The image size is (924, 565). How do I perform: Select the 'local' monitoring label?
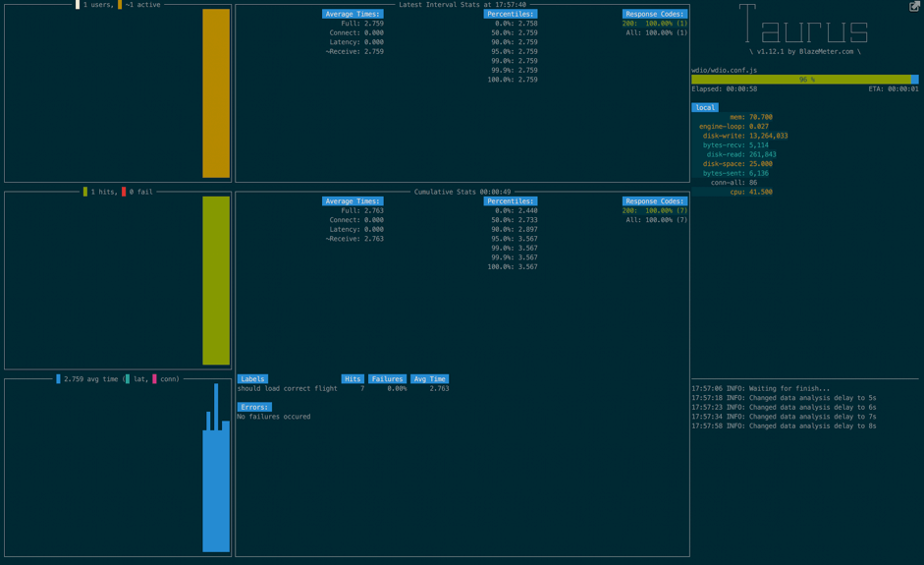(705, 107)
